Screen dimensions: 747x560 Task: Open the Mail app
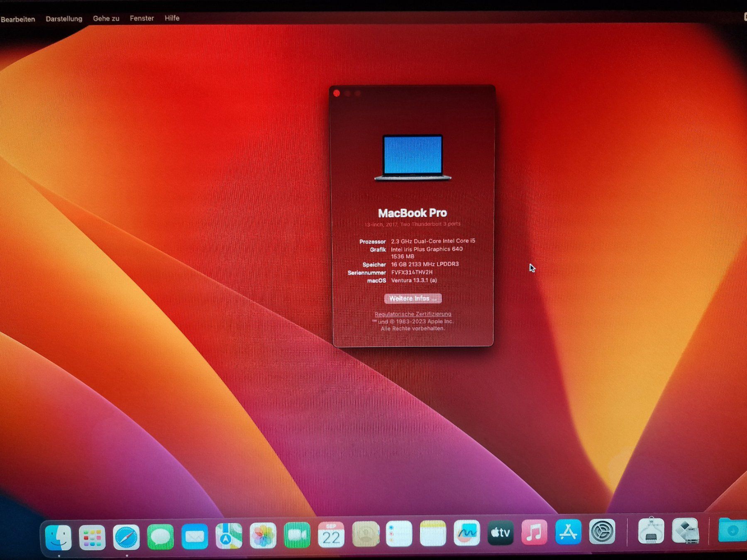click(x=194, y=536)
